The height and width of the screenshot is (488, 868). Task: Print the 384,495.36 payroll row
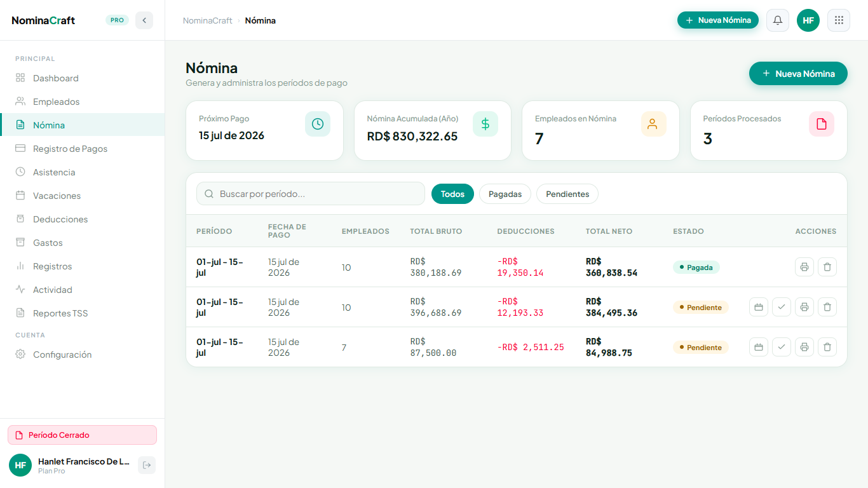[x=804, y=307]
